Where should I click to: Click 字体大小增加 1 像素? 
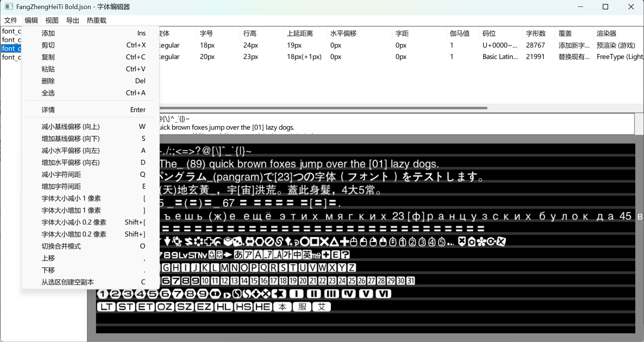[x=70, y=210]
